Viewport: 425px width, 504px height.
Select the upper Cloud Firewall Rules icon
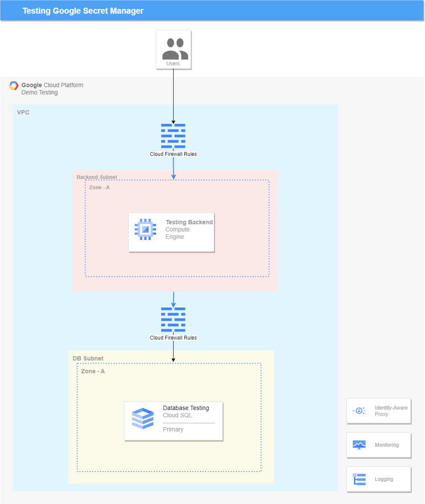173,136
